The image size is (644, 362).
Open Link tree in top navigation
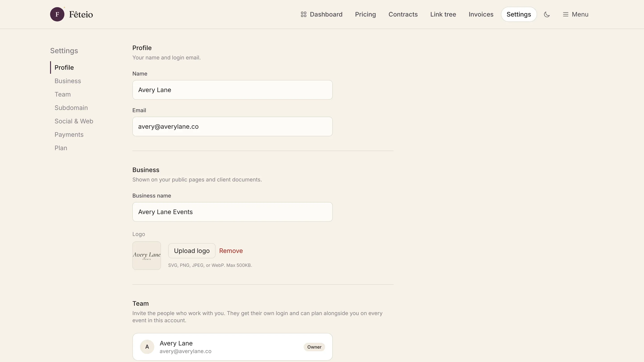[443, 14]
